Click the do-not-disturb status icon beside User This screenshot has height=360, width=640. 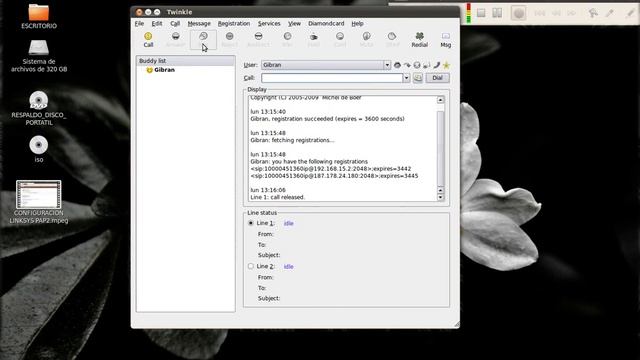coord(397,65)
